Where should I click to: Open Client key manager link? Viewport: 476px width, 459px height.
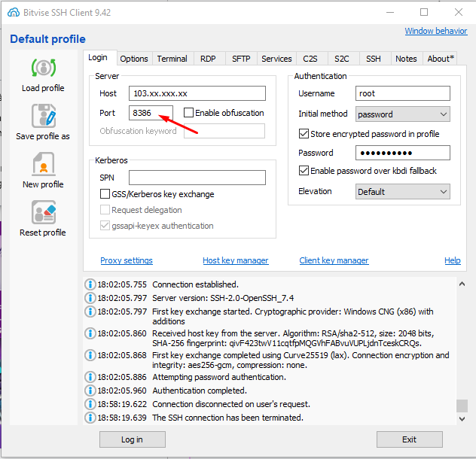tap(334, 260)
